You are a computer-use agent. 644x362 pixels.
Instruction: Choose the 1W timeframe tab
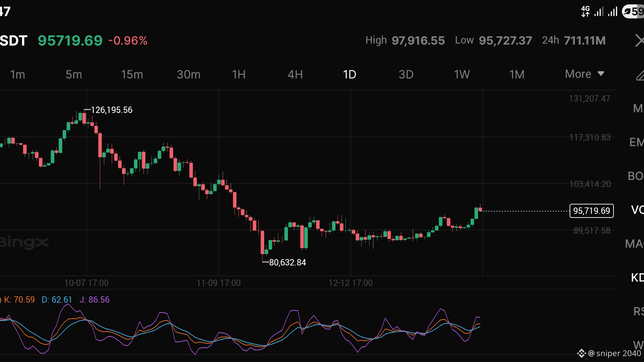[x=462, y=74]
